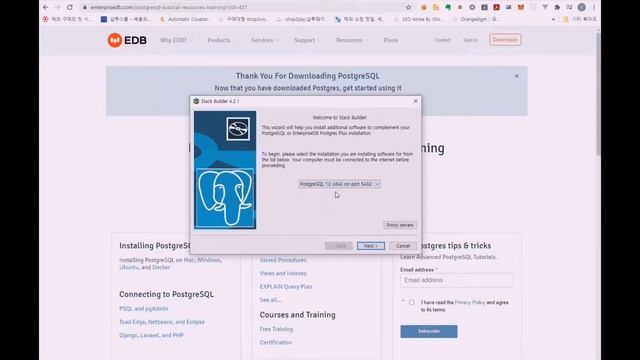
Task: Open the Stored Procedures link
Action: 283,260
